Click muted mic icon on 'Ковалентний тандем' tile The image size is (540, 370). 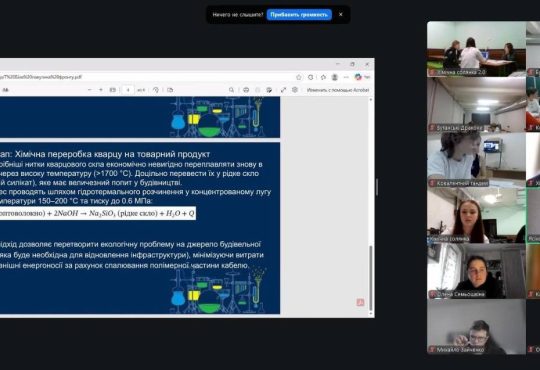click(x=432, y=183)
